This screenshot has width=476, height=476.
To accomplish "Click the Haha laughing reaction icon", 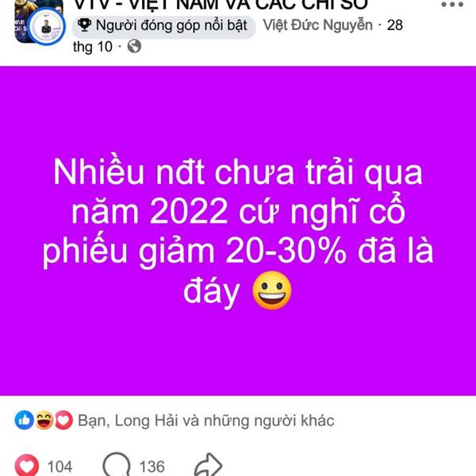I will [44, 420].
